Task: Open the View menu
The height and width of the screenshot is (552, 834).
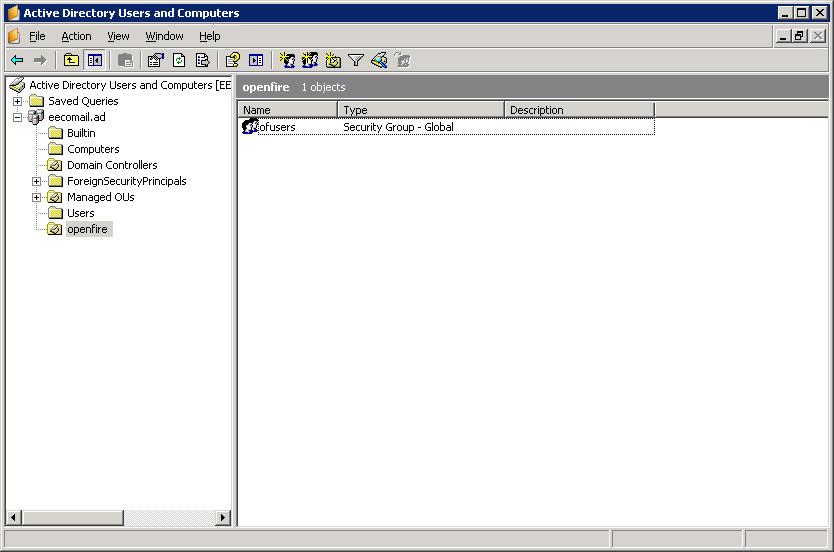Action: pos(118,36)
